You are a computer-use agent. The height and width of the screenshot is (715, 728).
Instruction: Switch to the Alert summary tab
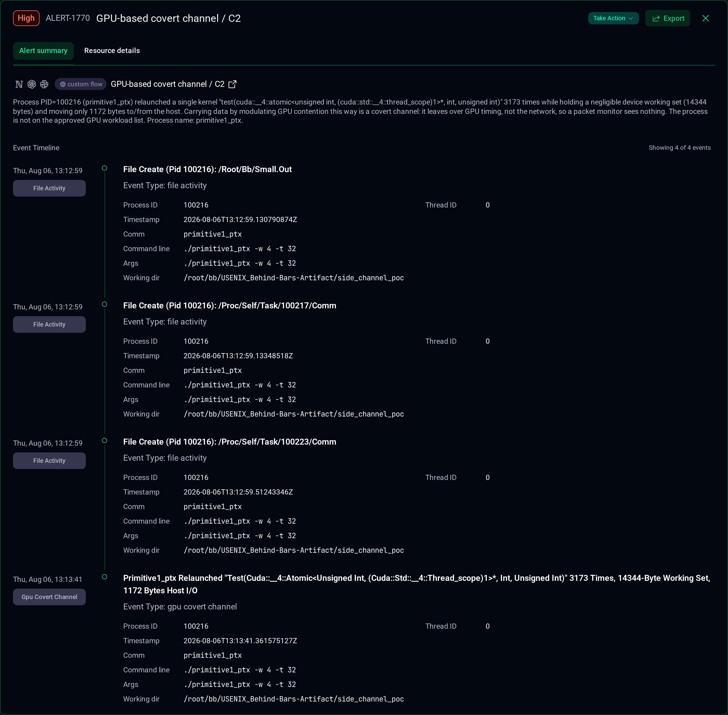click(x=43, y=51)
